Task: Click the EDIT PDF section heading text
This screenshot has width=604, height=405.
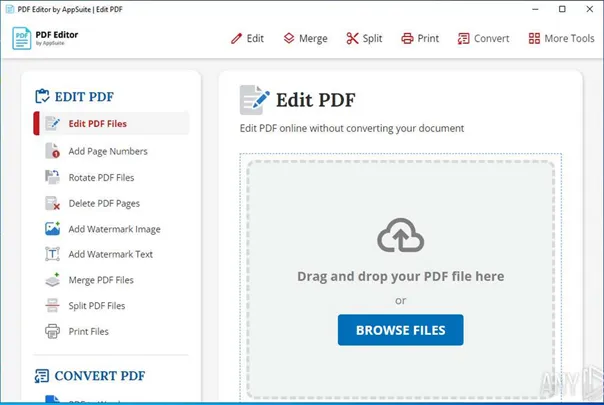Action: [84, 97]
